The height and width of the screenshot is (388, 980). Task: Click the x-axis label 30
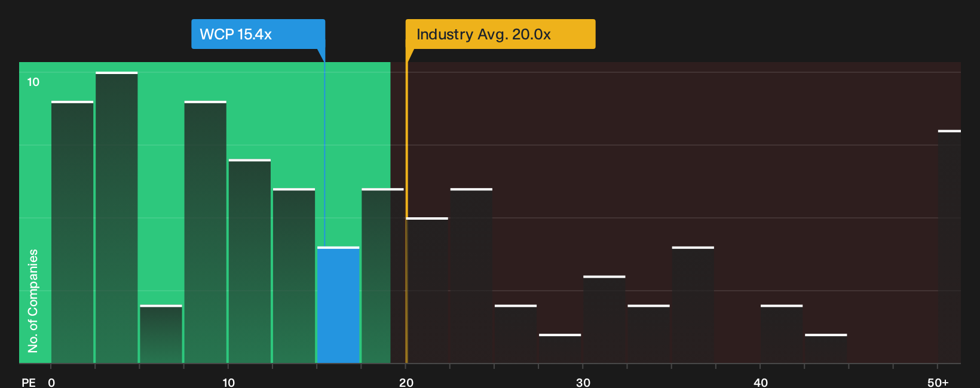[x=583, y=382]
